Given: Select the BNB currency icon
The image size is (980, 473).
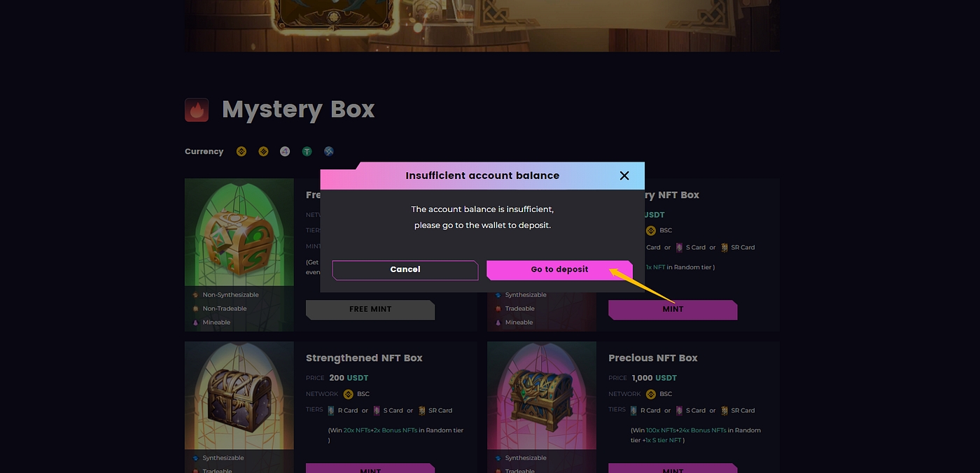Looking at the screenshot, I should 241,151.
